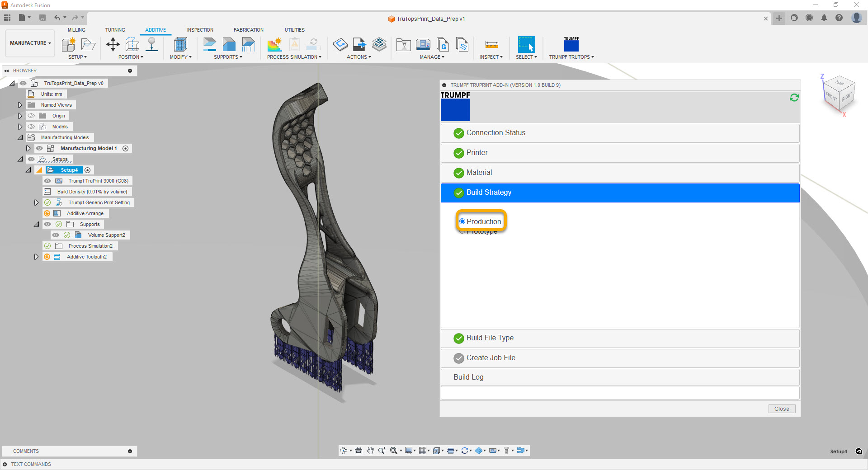Click the Move position tool icon
This screenshot has height=470, width=868.
[x=113, y=44]
